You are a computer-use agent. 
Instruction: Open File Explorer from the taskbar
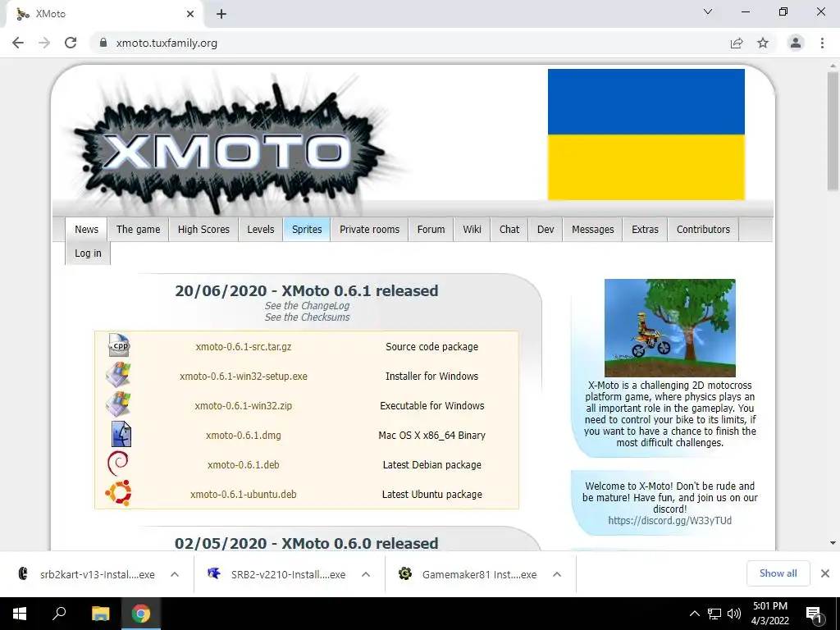(100, 614)
